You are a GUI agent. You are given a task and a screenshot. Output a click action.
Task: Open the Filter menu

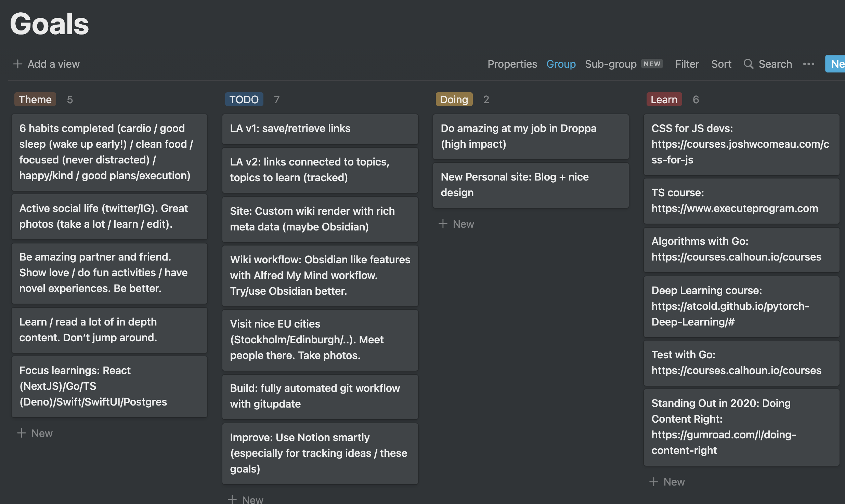[687, 64]
